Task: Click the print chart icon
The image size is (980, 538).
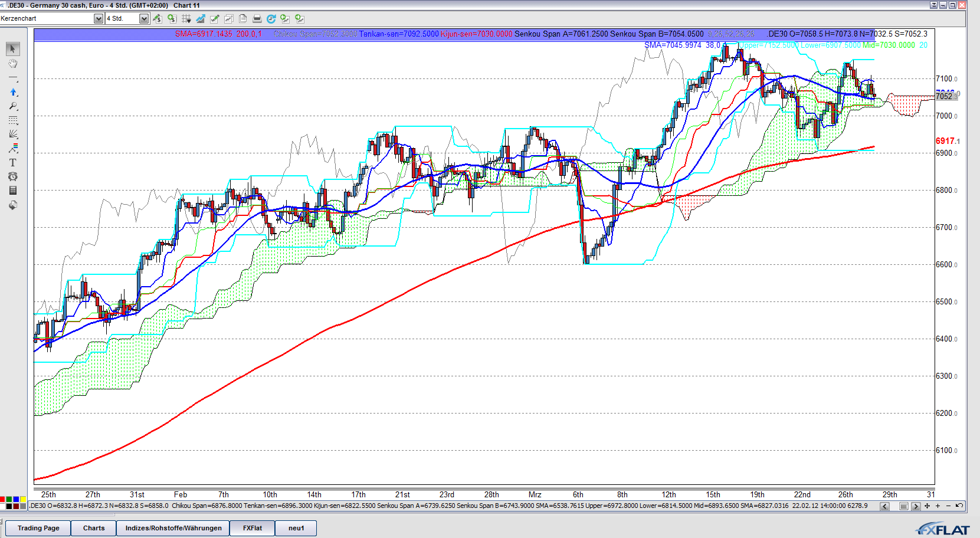Action: (x=257, y=19)
